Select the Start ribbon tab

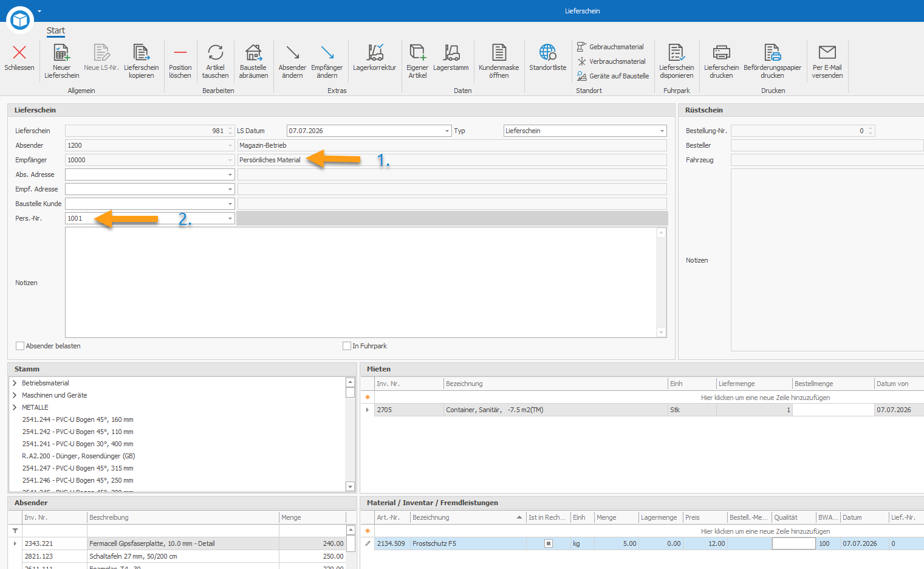[x=56, y=30]
